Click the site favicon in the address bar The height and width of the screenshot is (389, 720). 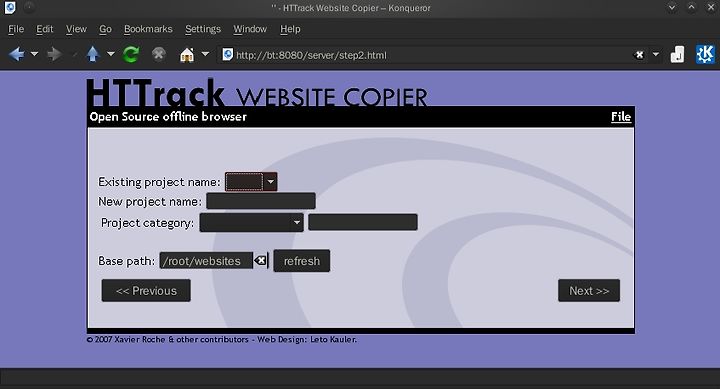click(227, 55)
